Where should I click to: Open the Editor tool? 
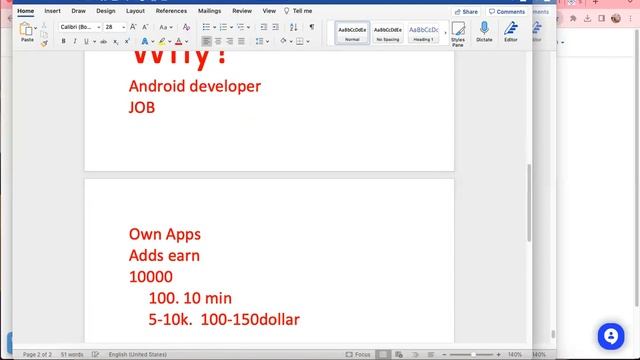(511, 32)
